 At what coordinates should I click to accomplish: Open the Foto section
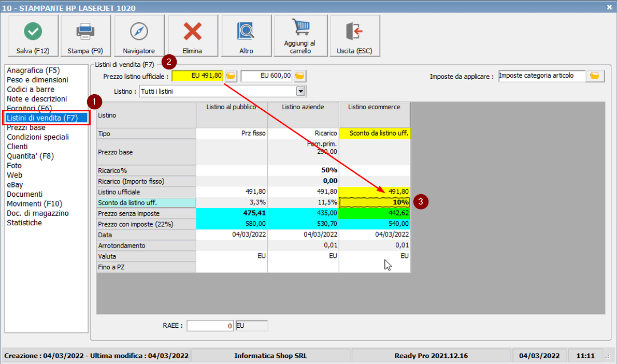[x=14, y=166]
